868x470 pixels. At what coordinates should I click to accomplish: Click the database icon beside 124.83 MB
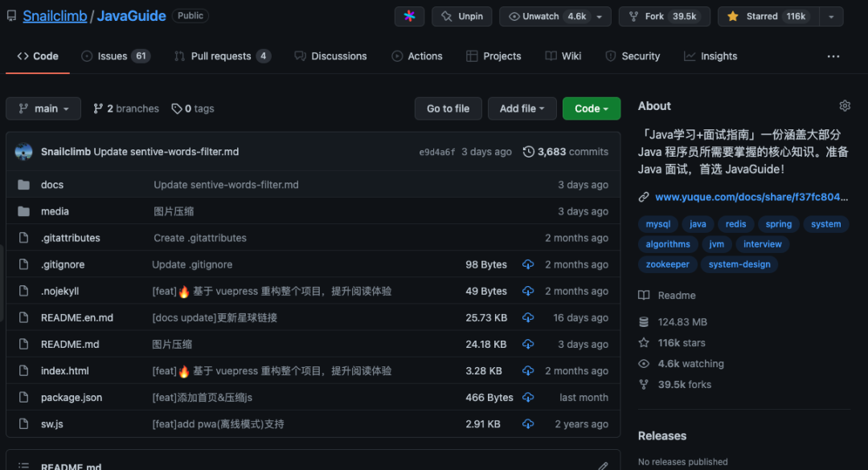coord(644,322)
